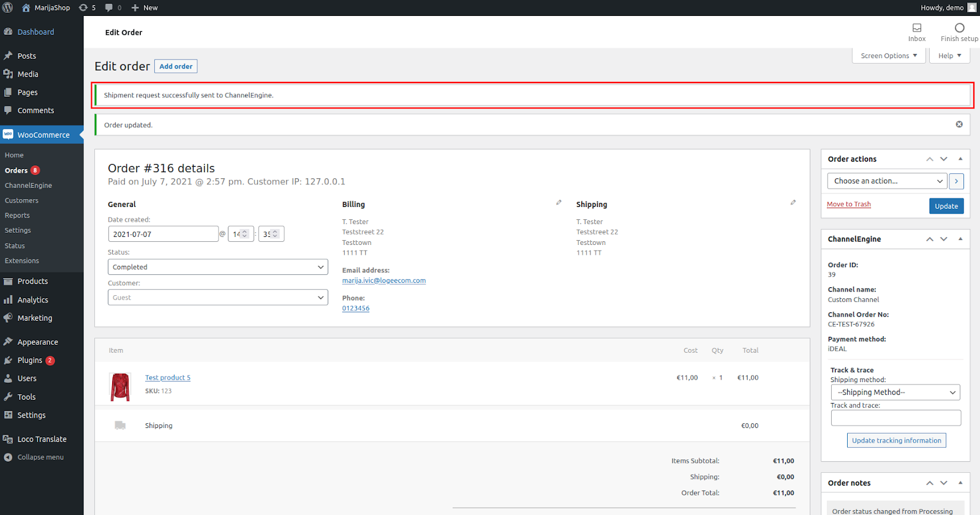980x515 pixels.
Task: Open the comments bubble in admin bar
Action: tap(109, 8)
